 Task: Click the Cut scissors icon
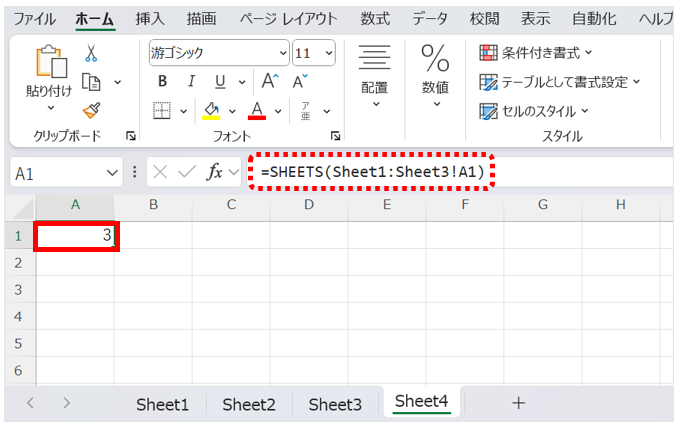point(91,53)
